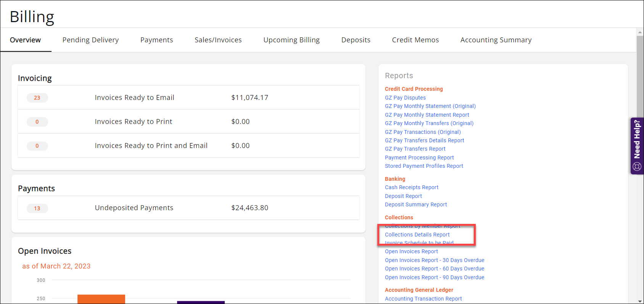This screenshot has width=644, height=304.
Task: Switch to the Payments tab
Action: pos(156,40)
